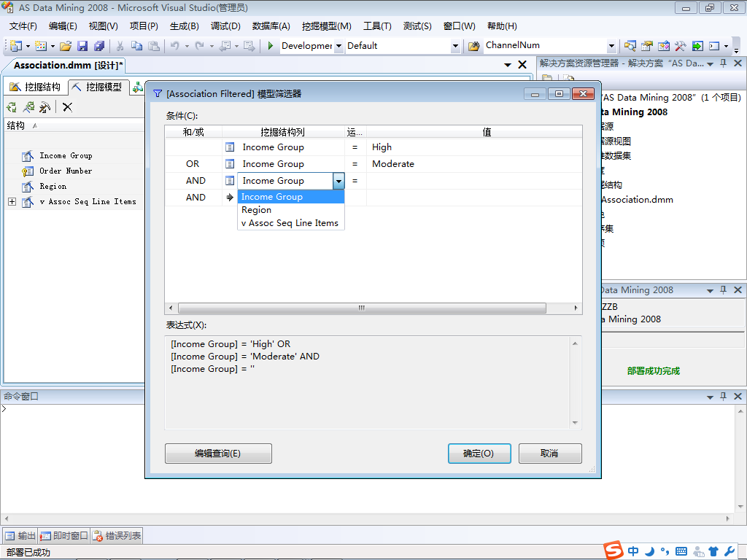Click the Paste toolbar icon
Screen dimensions: 747x560
[x=154, y=46]
